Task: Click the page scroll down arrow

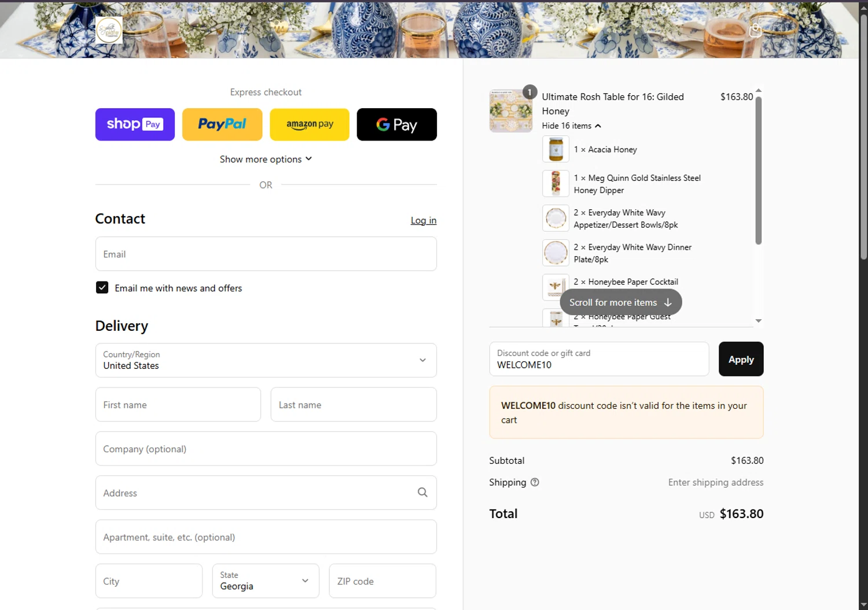Action: click(x=863, y=605)
